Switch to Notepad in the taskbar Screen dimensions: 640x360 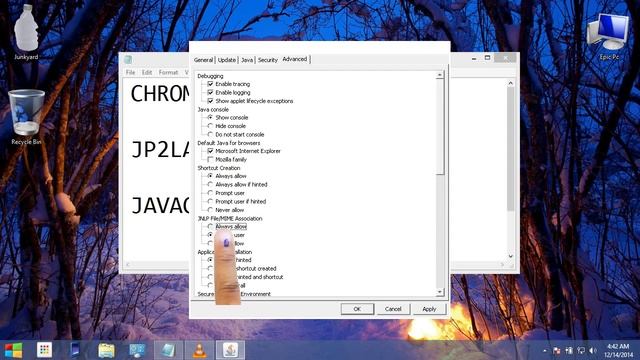[168, 350]
